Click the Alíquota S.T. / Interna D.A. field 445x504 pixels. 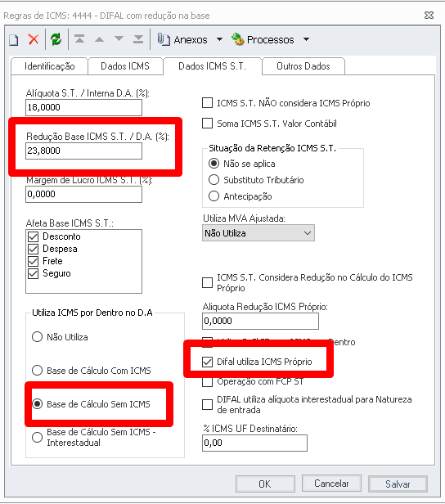click(x=84, y=107)
